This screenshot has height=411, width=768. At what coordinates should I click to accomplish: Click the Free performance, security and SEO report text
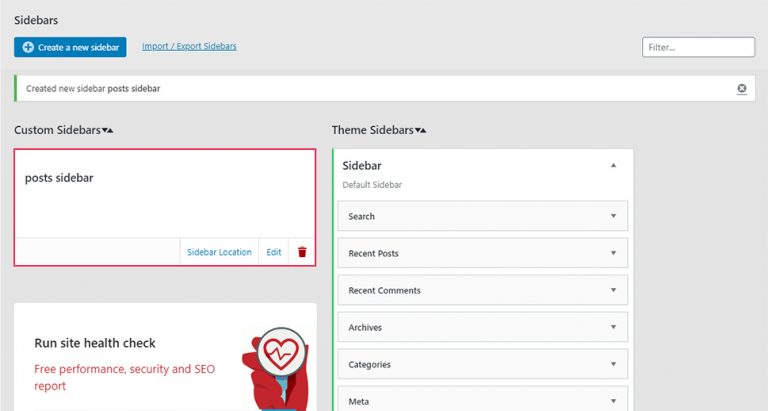point(124,376)
